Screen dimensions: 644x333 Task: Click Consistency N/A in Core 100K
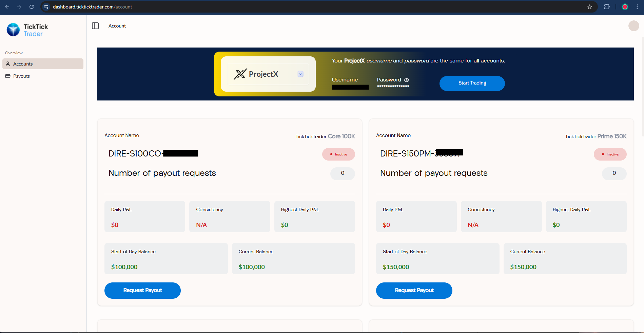point(230,217)
